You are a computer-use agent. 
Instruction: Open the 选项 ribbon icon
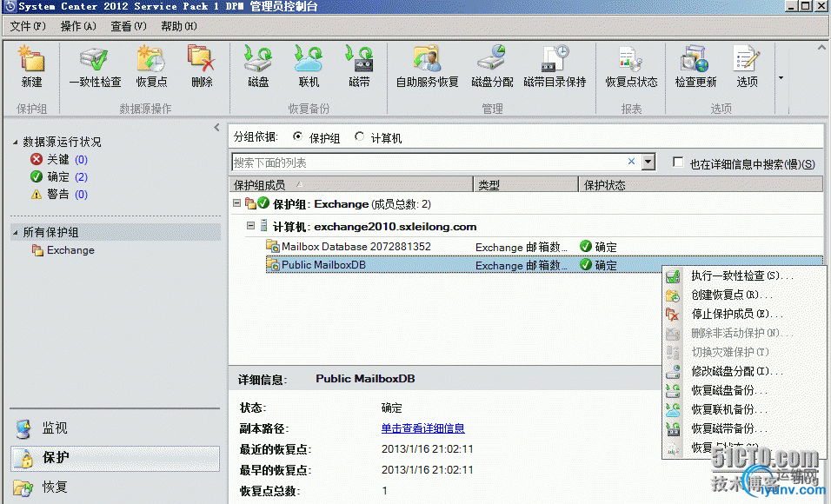pyautogui.click(x=747, y=59)
